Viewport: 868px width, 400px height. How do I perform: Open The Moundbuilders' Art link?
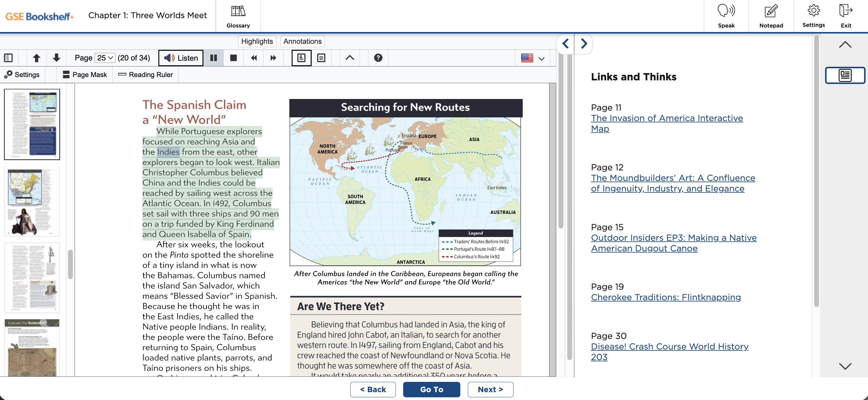tap(673, 183)
